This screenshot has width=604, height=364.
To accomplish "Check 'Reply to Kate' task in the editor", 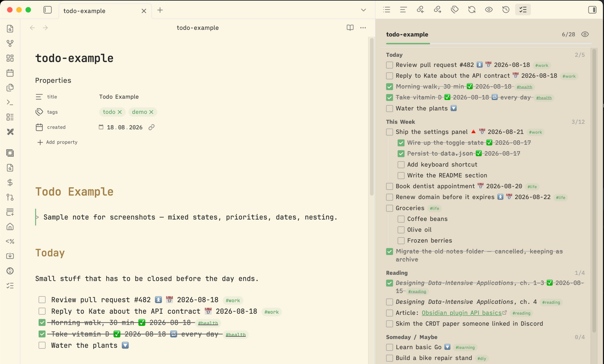I will coord(42,311).
